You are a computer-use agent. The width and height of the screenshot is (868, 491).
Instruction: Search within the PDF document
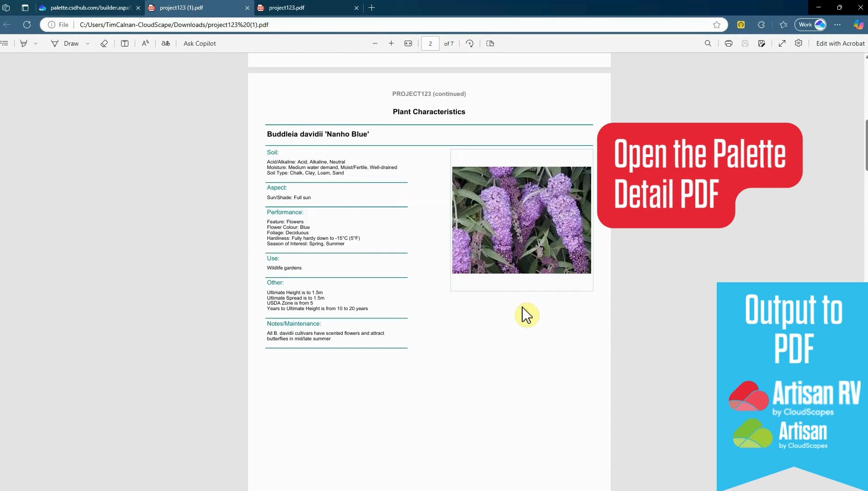[x=708, y=43]
